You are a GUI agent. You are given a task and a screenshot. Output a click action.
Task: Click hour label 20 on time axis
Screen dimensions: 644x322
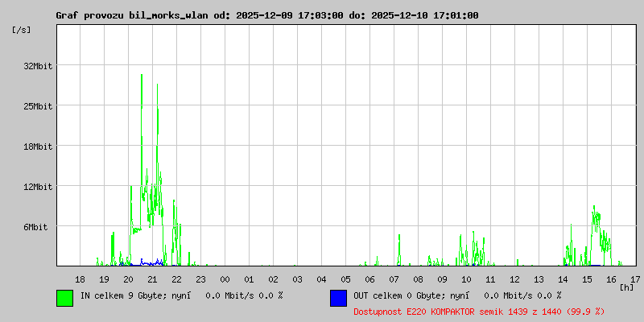click(129, 279)
